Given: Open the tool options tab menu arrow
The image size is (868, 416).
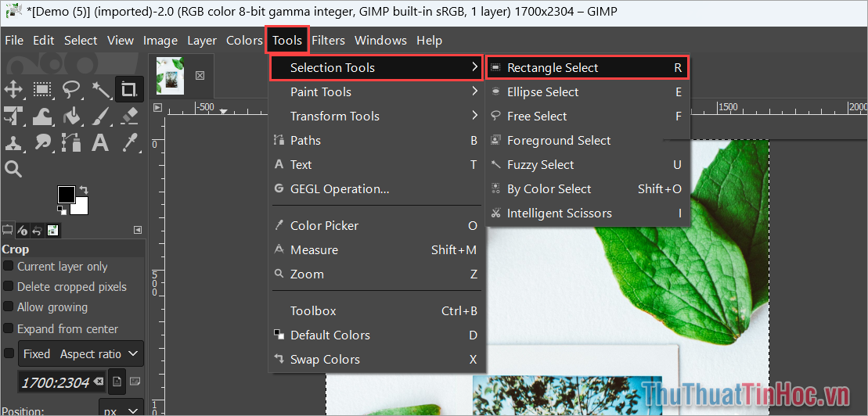Looking at the screenshot, I should (x=138, y=230).
